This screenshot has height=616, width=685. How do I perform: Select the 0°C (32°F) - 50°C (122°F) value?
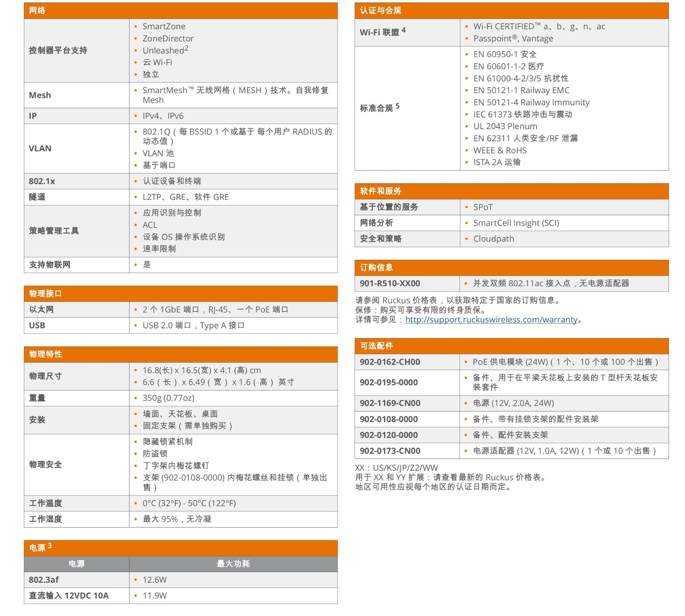click(189, 503)
